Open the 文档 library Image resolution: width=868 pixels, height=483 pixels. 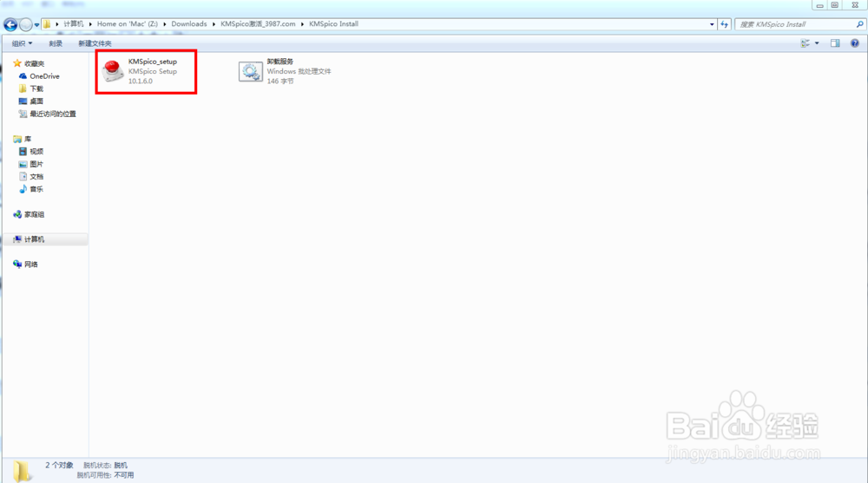pyautogui.click(x=31, y=177)
